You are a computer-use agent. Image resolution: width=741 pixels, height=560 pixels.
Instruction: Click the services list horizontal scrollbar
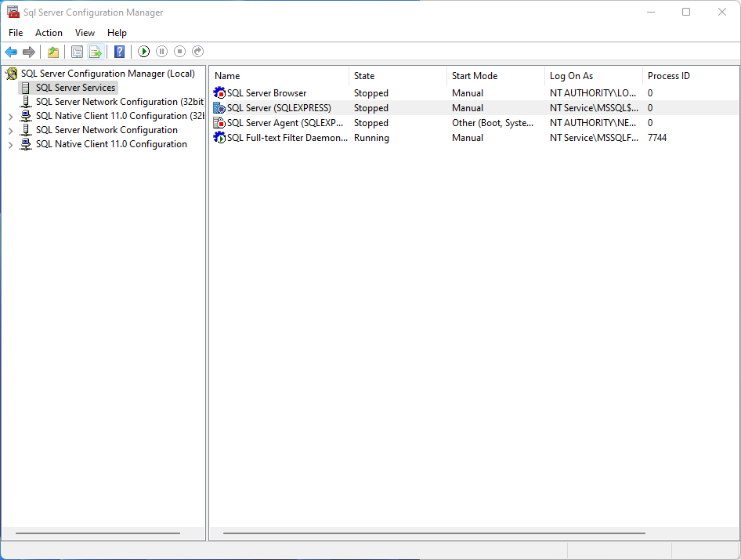click(x=434, y=533)
